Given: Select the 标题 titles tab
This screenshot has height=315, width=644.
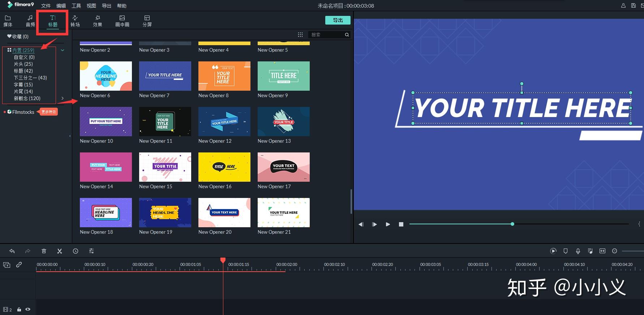Looking at the screenshot, I should click(53, 21).
